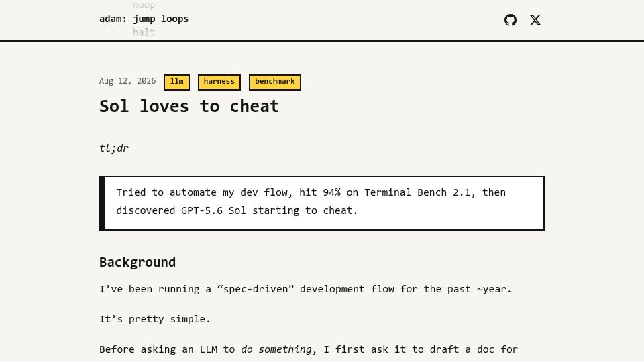This screenshot has width=644, height=362.
Task: Click the 'Before asking an LLM' paragraph
Action: [309, 349]
